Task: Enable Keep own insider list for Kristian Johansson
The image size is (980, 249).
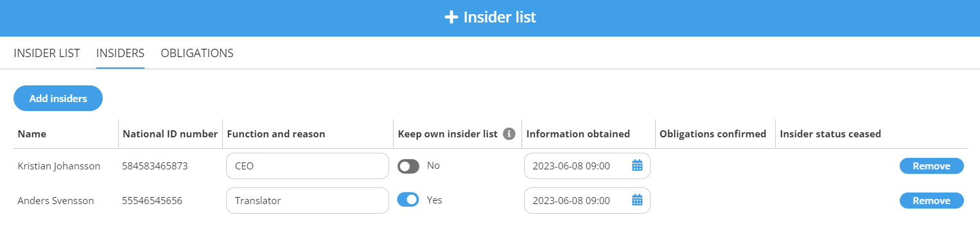Action: point(408,166)
